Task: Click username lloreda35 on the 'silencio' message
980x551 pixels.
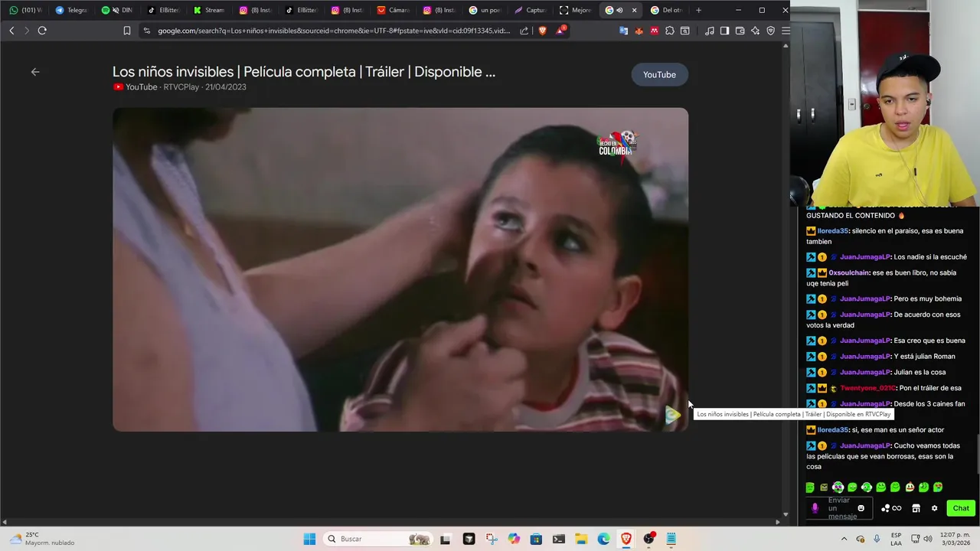Action: coord(832,231)
